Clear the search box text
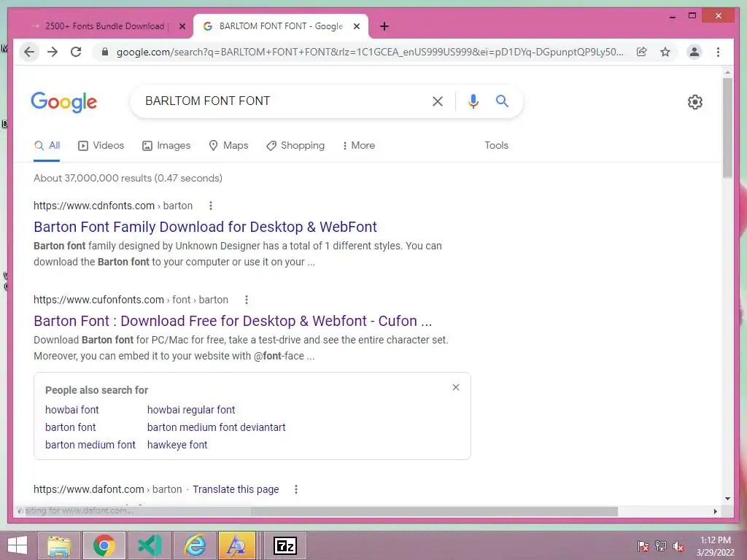 click(x=438, y=101)
